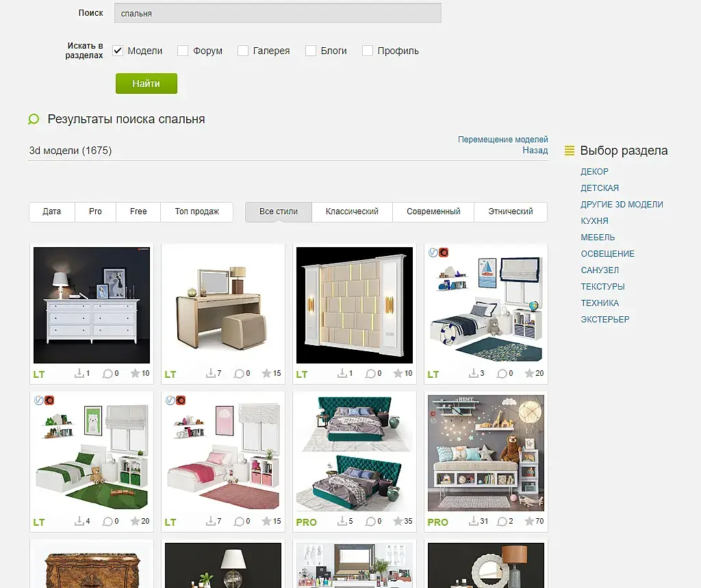This screenshot has height=588, width=701.
Task: Go to the МЕБЕЛЬ section
Action: (x=598, y=238)
